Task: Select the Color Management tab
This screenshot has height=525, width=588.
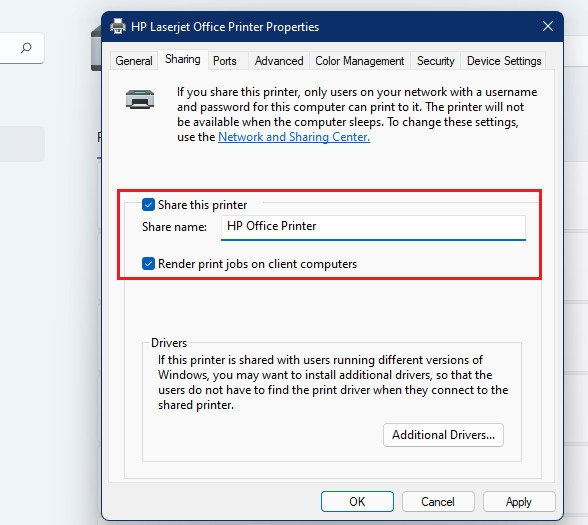Action: (x=360, y=61)
